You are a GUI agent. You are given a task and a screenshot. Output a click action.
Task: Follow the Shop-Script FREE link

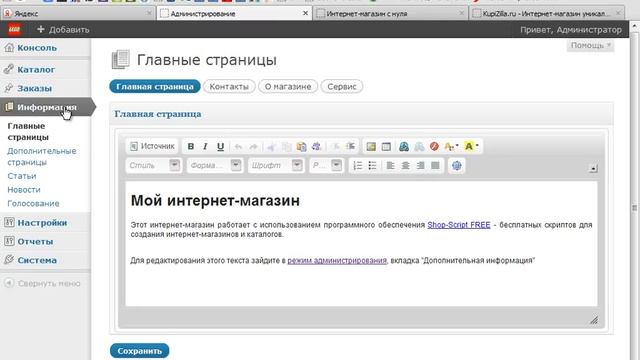459,225
